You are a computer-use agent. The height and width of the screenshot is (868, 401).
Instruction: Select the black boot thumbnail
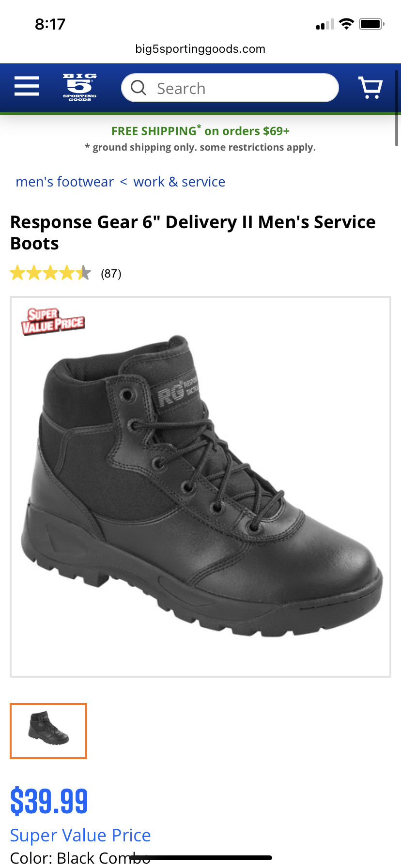click(48, 731)
